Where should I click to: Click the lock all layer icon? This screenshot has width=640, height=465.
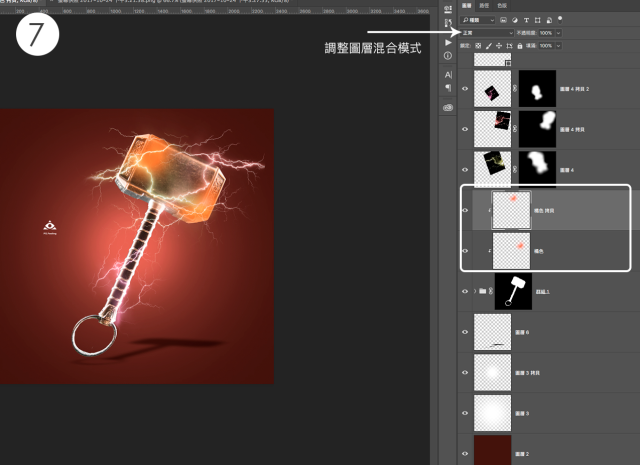tap(518, 45)
